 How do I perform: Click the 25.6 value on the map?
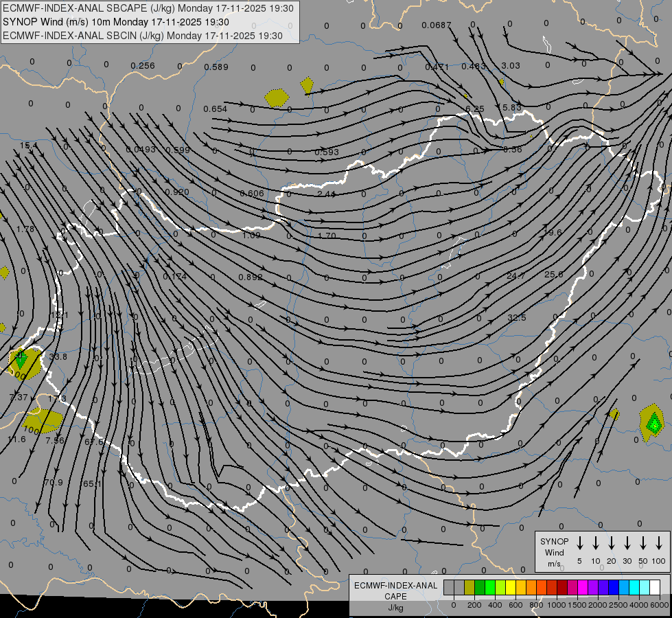point(553,275)
